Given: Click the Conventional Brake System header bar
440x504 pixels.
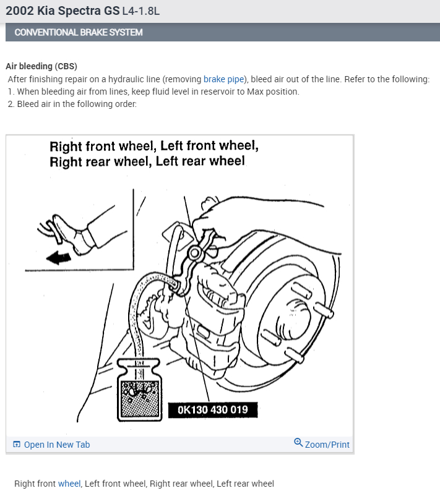Looking at the screenshot, I should pos(223,32).
